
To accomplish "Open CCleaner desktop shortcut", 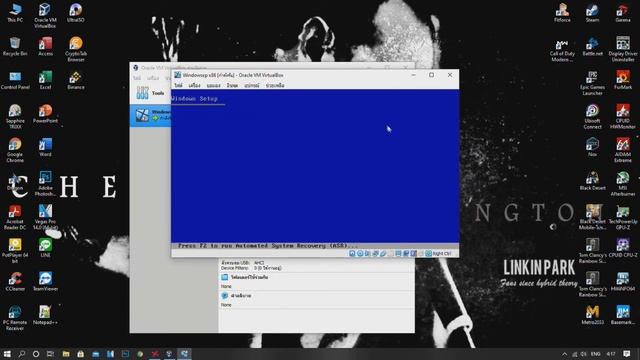I will pos(15,281).
